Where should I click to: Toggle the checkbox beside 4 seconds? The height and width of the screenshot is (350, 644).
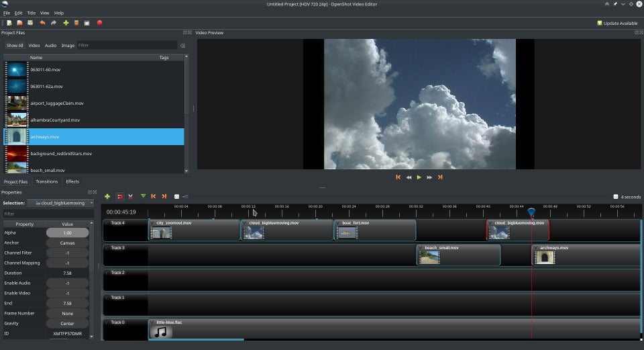[x=616, y=197]
